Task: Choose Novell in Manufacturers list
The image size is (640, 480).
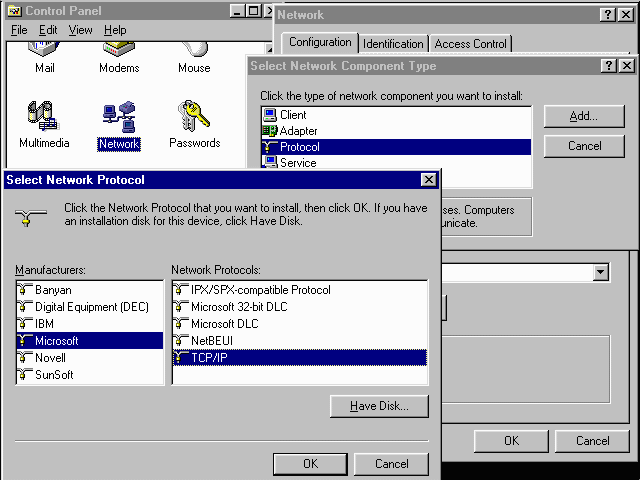Action: (50, 358)
